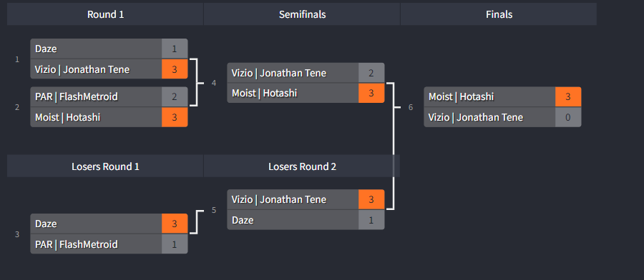Click the orange score 3 in Finals
The image size is (644, 280).
568,96
